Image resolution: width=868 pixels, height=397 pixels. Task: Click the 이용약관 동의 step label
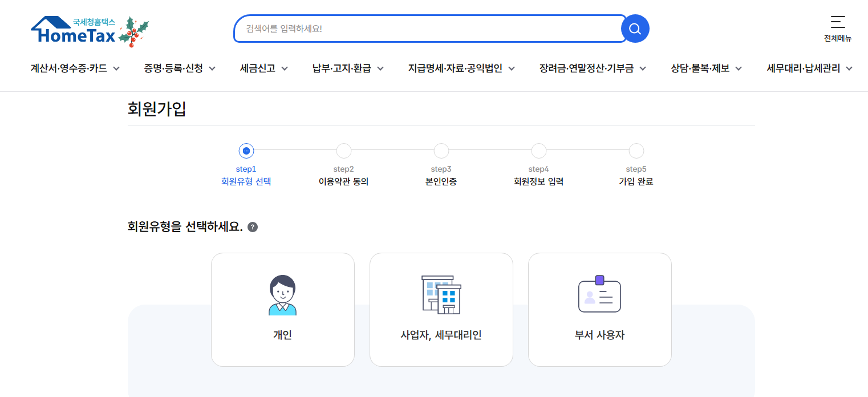pyautogui.click(x=344, y=182)
